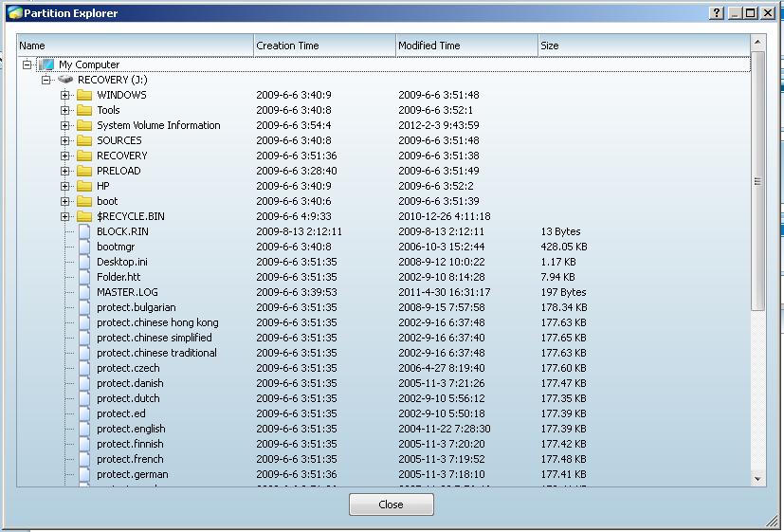Expand the Tools folder
The width and height of the screenshot is (784, 532).
(x=65, y=110)
